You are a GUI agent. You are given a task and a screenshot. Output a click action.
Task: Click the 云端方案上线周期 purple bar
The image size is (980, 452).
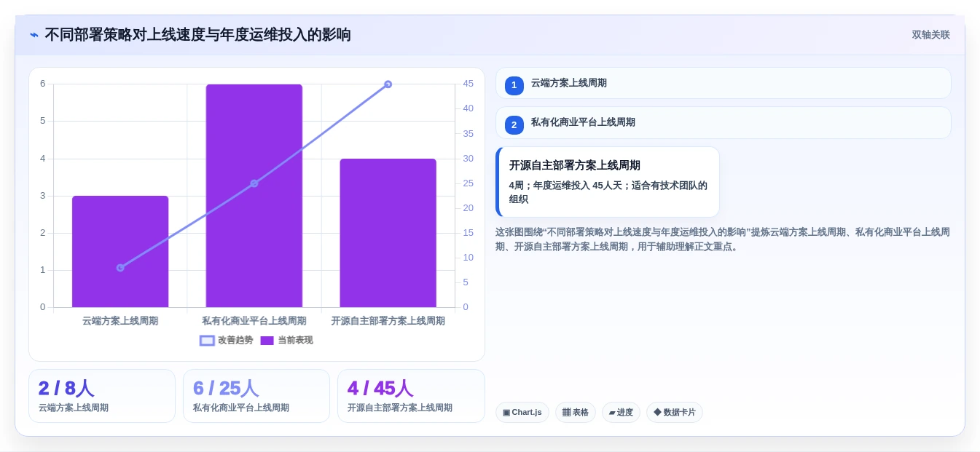point(120,251)
